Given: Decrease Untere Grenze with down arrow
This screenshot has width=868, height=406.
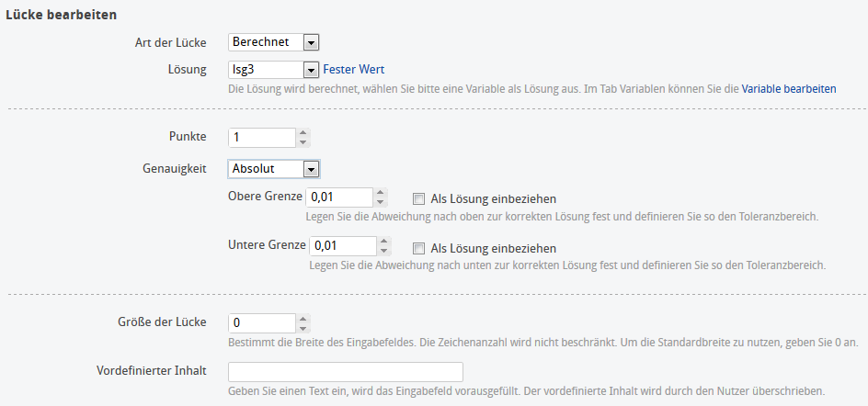Looking at the screenshot, I should [x=384, y=252].
